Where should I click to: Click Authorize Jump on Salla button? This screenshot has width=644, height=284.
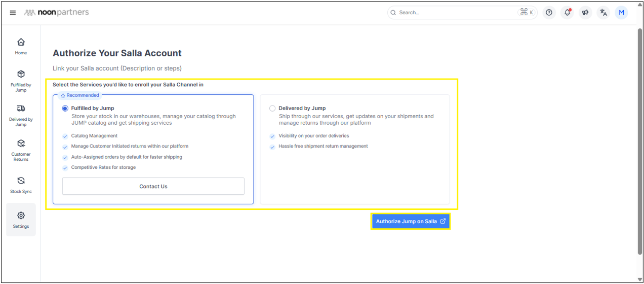410,222
